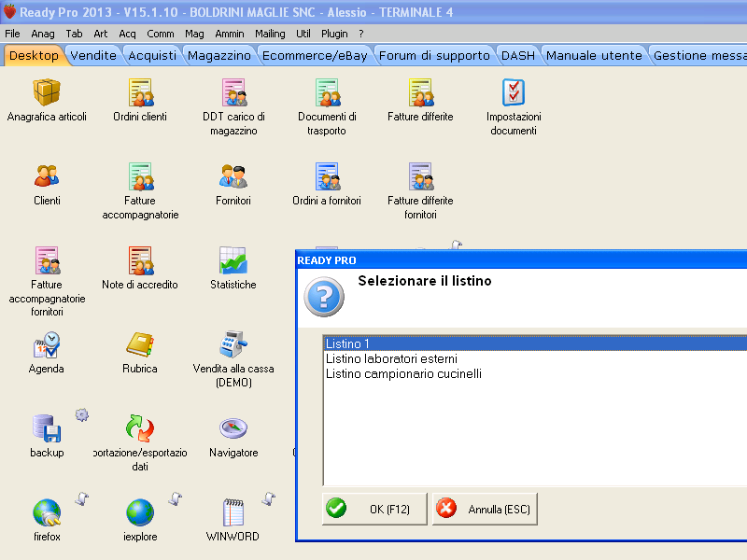
Task: Switch to Forum di supporto tab
Action: pos(434,55)
